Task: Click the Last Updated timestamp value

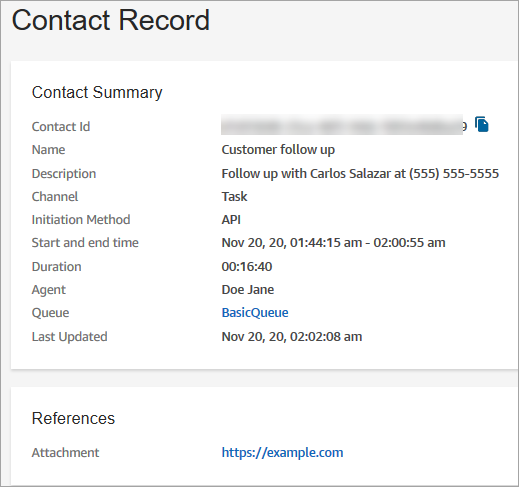Action: pyautogui.click(x=292, y=337)
